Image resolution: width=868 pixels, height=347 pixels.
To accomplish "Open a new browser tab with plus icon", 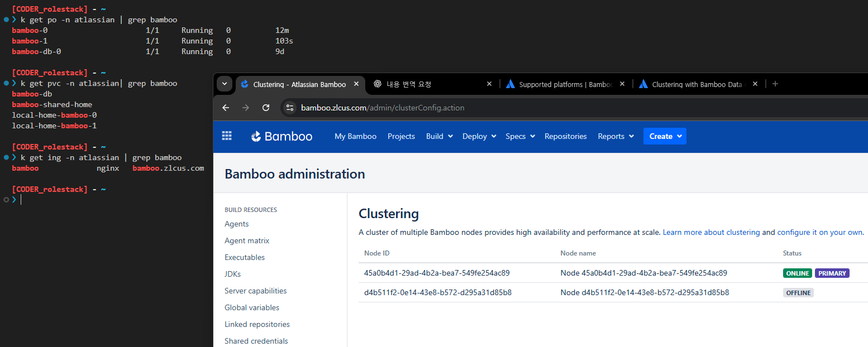I will tap(775, 84).
